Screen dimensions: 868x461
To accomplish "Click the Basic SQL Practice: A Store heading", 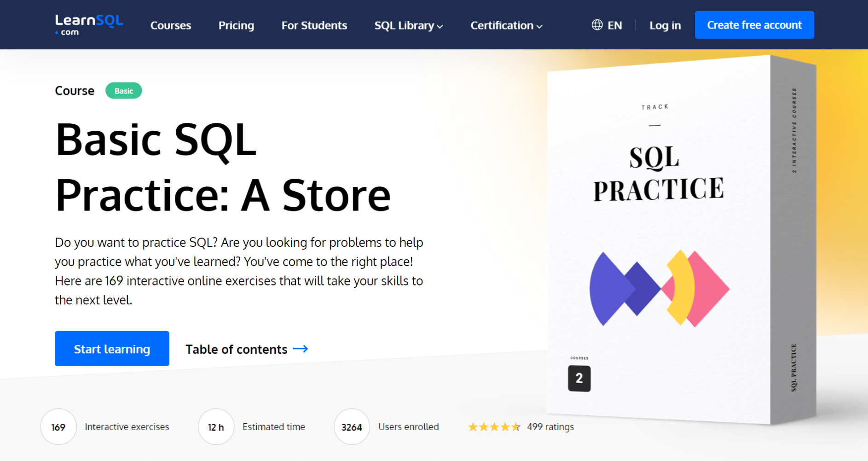I will 223,167.
